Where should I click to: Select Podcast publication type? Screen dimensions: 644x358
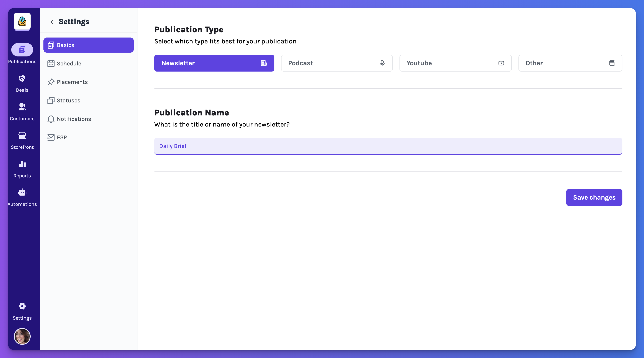[x=337, y=63]
